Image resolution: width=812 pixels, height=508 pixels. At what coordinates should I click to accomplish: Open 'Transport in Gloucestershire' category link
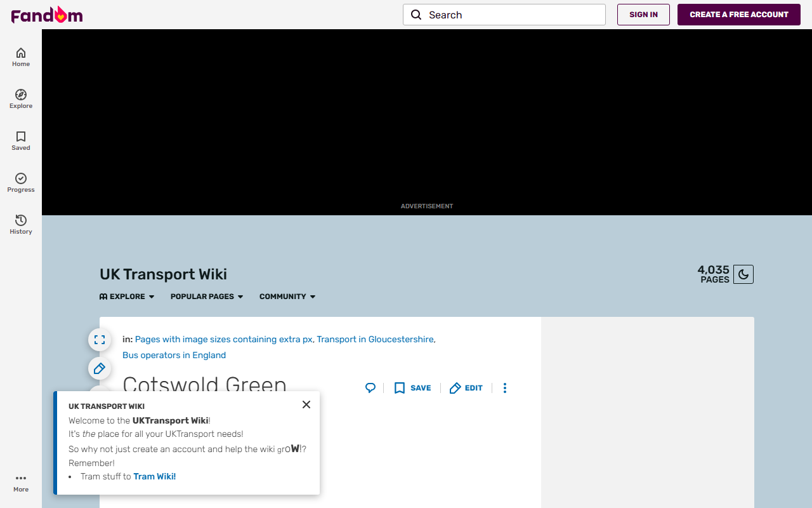click(376, 339)
